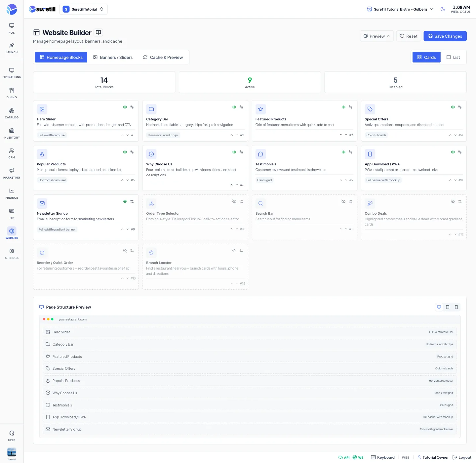
Task: Open the Marketing sidebar section
Action: click(12, 174)
